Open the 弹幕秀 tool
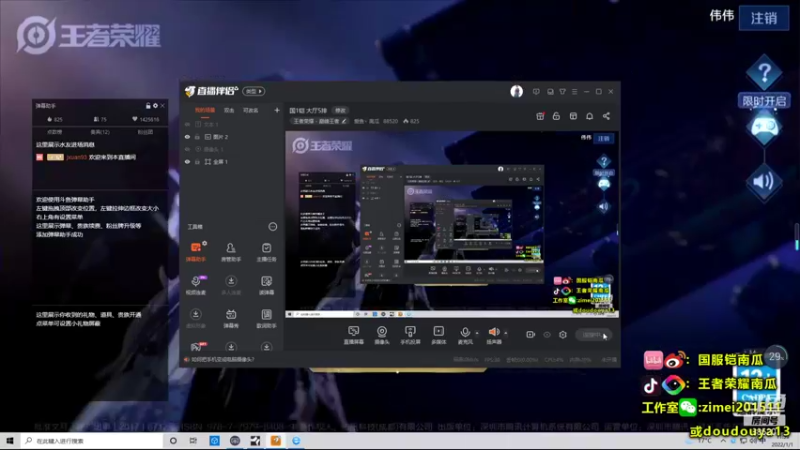The height and width of the screenshot is (450, 800). point(231,318)
